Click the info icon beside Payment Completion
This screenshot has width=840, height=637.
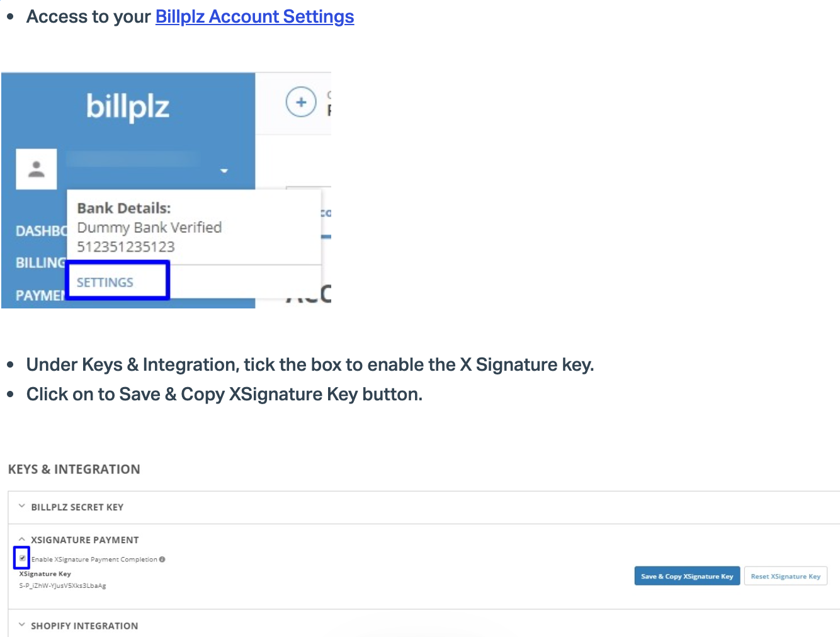click(162, 559)
